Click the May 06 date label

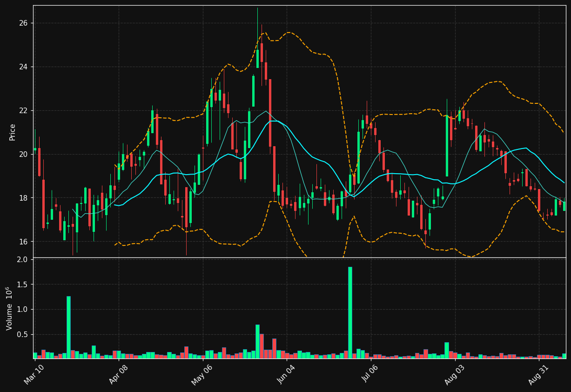tap(202, 375)
